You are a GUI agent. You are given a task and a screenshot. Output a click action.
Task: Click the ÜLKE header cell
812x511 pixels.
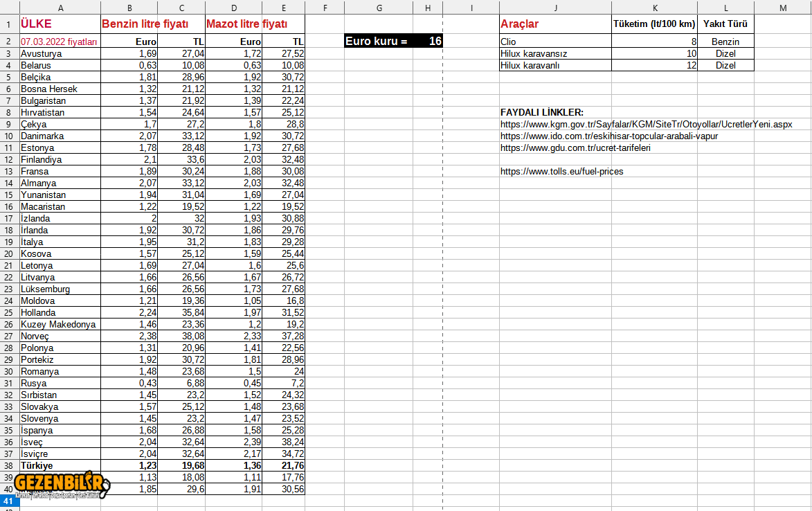[x=60, y=24]
